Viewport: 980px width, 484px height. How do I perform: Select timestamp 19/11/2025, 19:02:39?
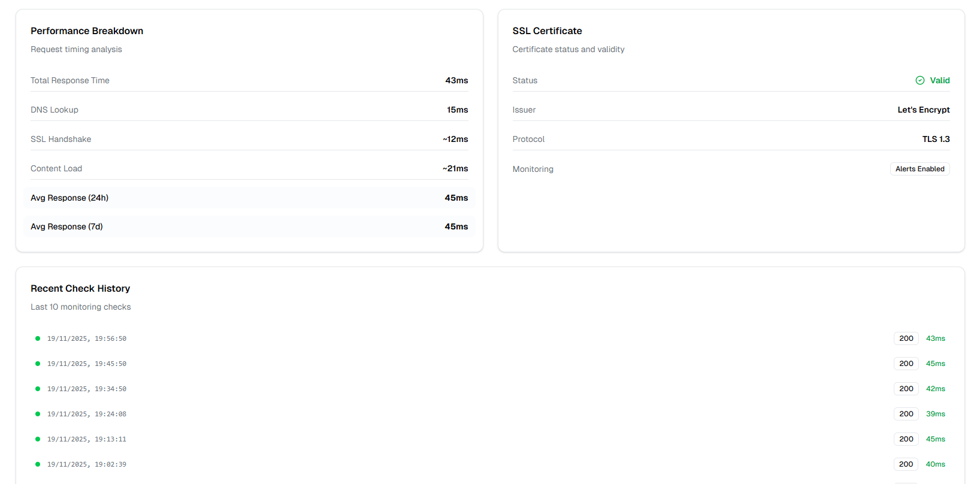87,464
